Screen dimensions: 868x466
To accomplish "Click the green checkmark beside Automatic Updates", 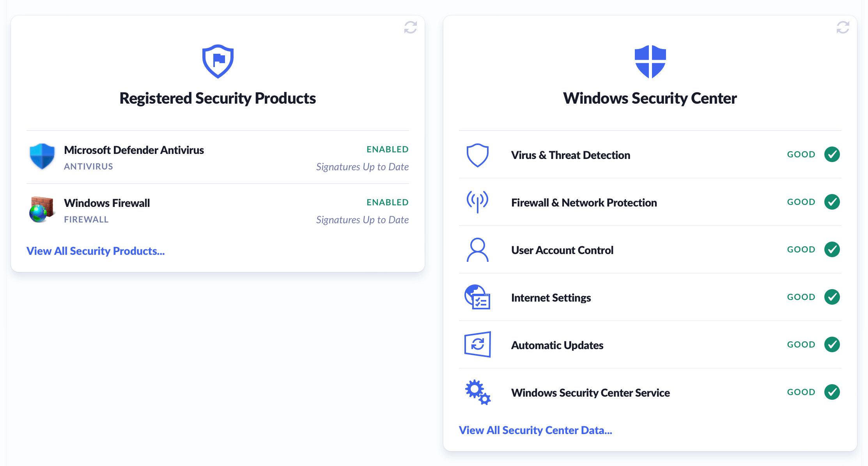I will [x=832, y=344].
